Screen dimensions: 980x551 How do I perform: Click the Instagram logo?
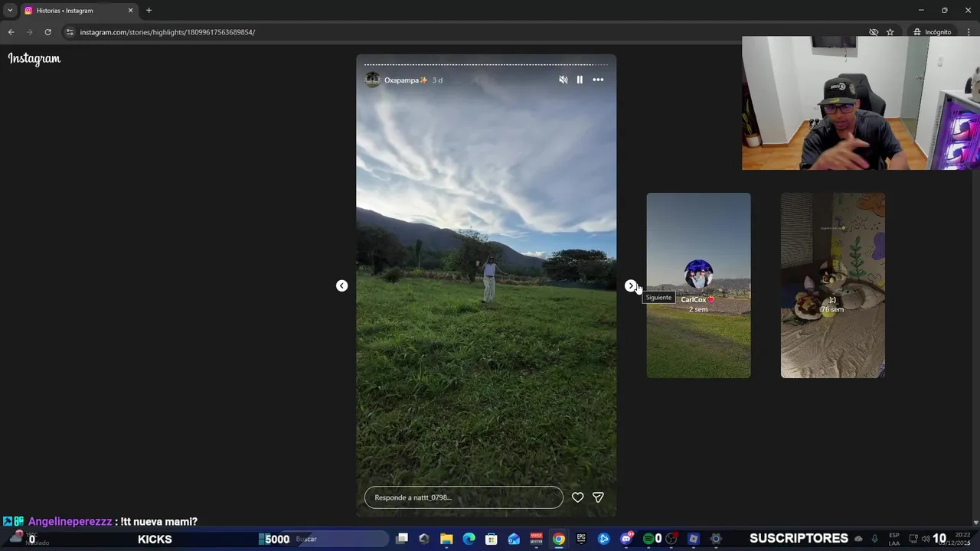coord(34,59)
